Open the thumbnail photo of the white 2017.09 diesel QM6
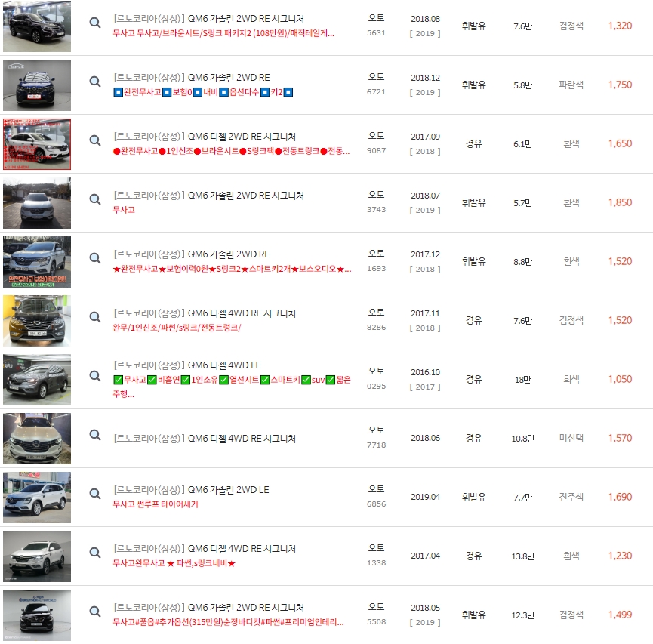The height and width of the screenshot is (644, 653). coord(36,143)
